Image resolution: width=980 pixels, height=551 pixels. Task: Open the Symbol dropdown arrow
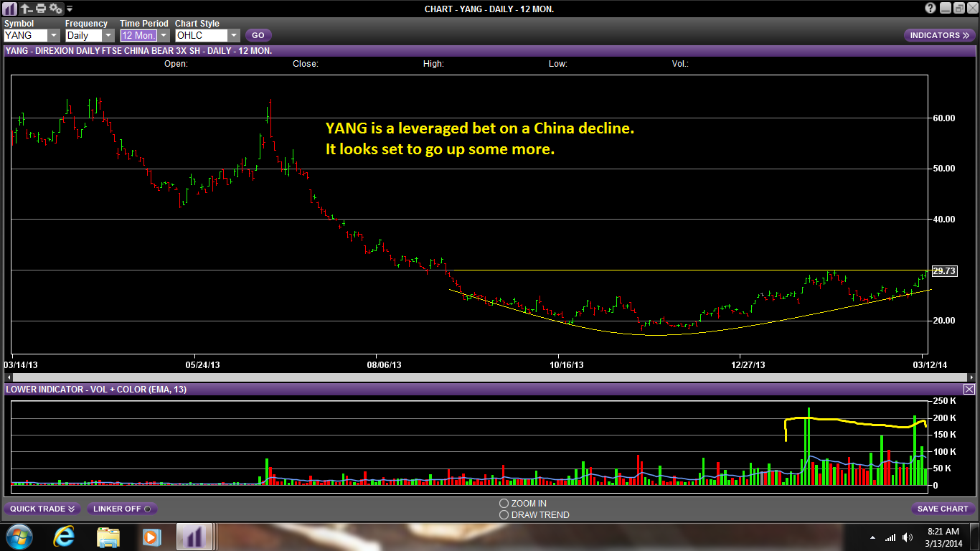point(54,35)
